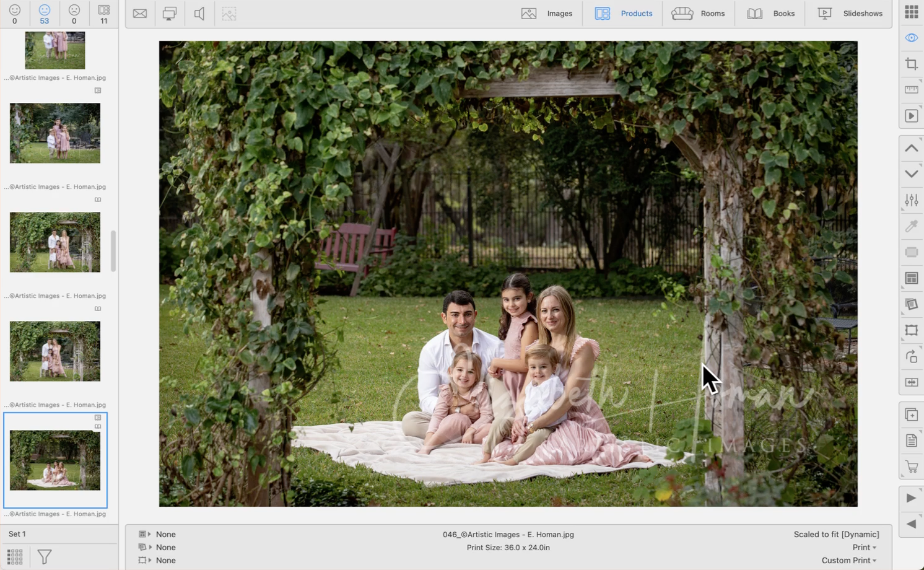This screenshot has width=924, height=570.
Task: Toggle the happy face Yes filter
Action: [15, 14]
